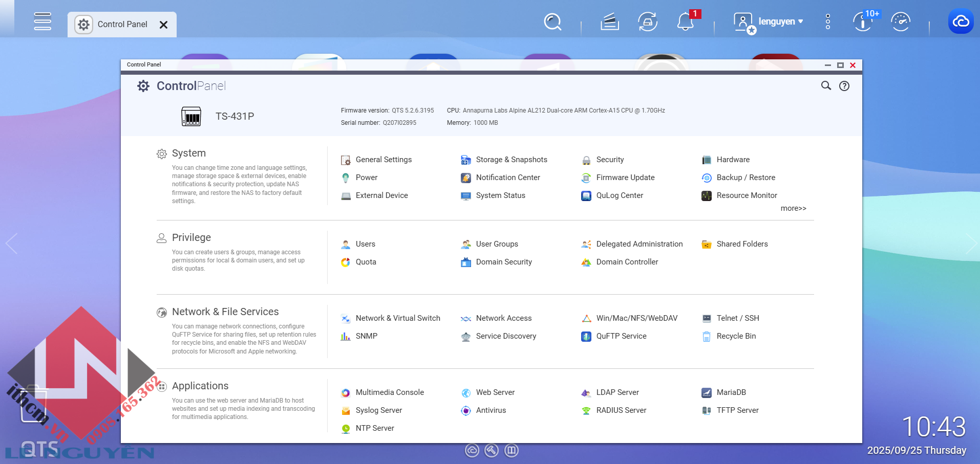Switch to the Control Panel taskbar tab
This screenshot has width=980, height=464.
tap(122, 25)
